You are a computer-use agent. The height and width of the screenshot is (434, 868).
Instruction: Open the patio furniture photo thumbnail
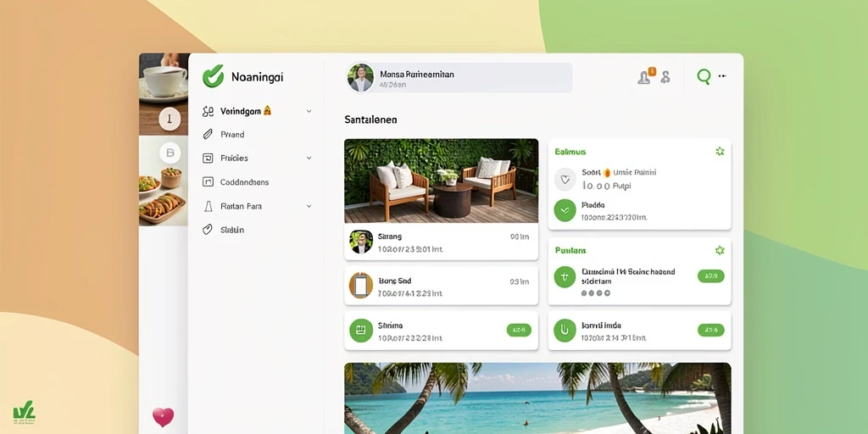click(x=441, y=181)
